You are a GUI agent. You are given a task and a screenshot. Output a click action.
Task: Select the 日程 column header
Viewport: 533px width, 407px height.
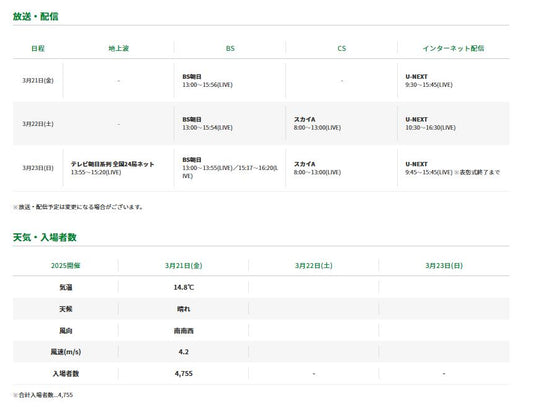[38, 48]
